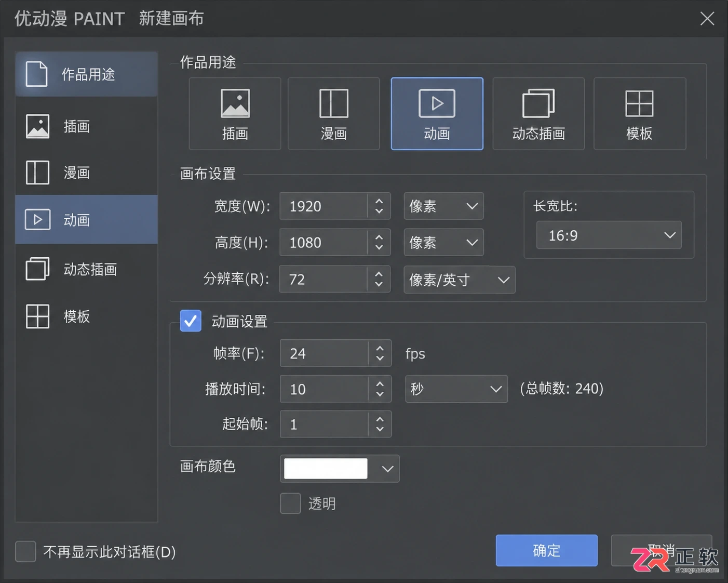
Task: Choose 漫画 as the work purpose icon
Action: [333, 114]
